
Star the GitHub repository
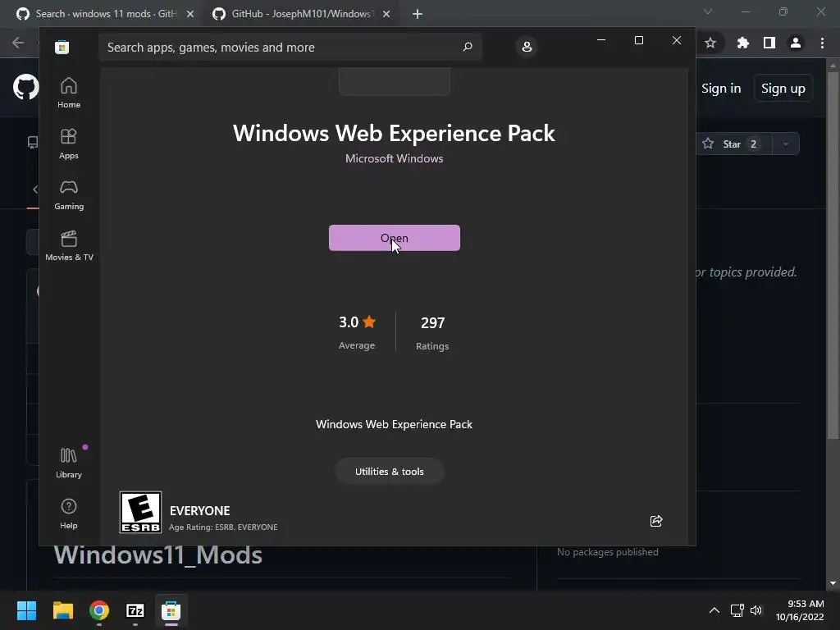[734, 144]
